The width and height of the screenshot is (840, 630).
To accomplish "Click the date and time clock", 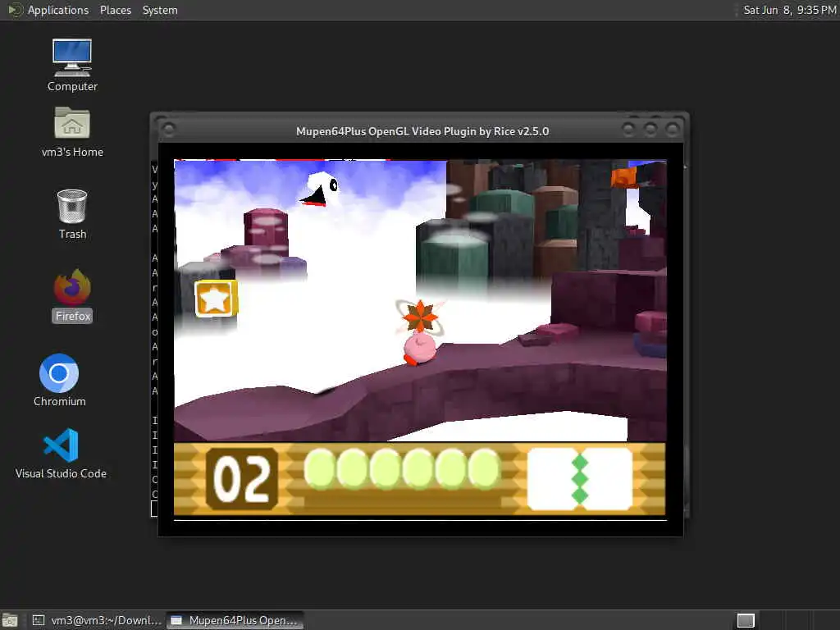I will click(790, 10).
